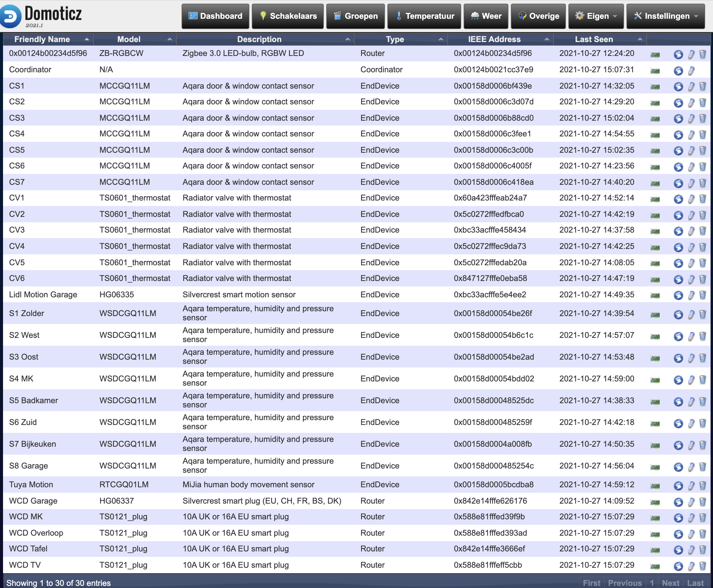Image resolution: width=713 pixels, height=588 pixels.
Task: Open the Eigen dropdown menu
Action: pos(596,16)
